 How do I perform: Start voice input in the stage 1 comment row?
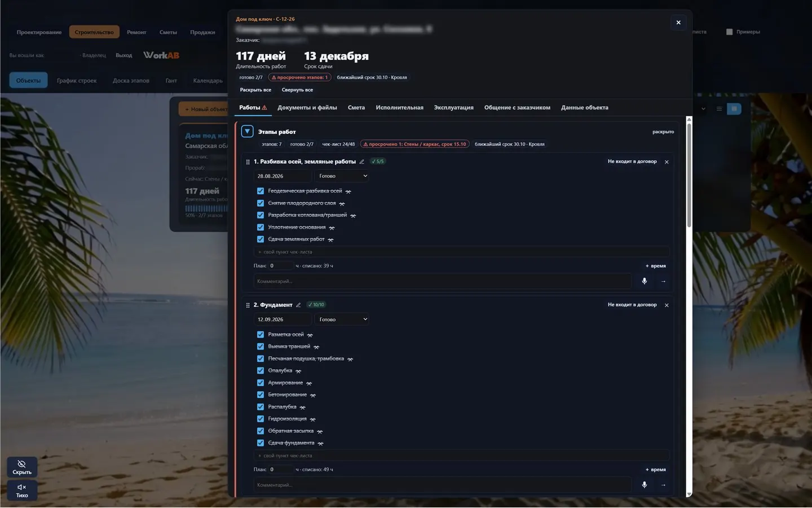click(645, 281)
